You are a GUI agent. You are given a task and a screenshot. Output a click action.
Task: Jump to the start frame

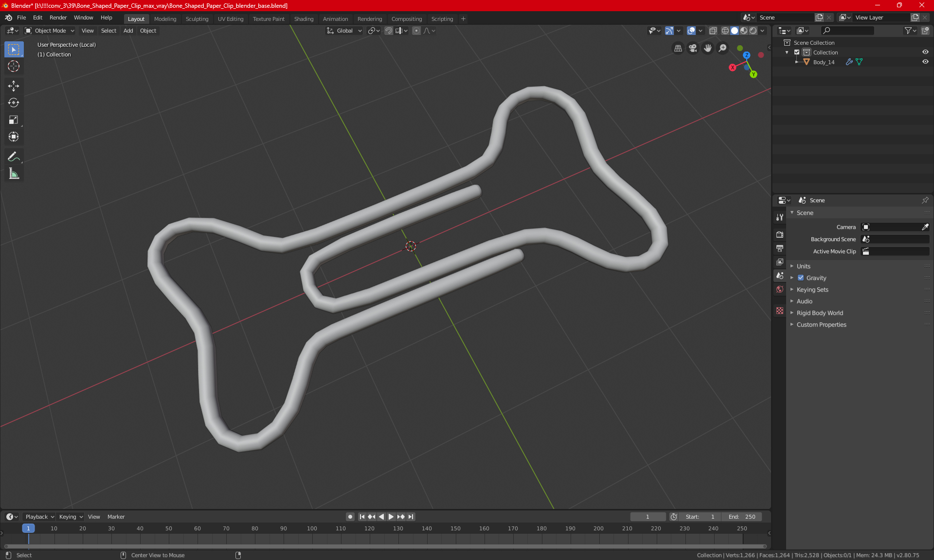[x=362, y=517]
